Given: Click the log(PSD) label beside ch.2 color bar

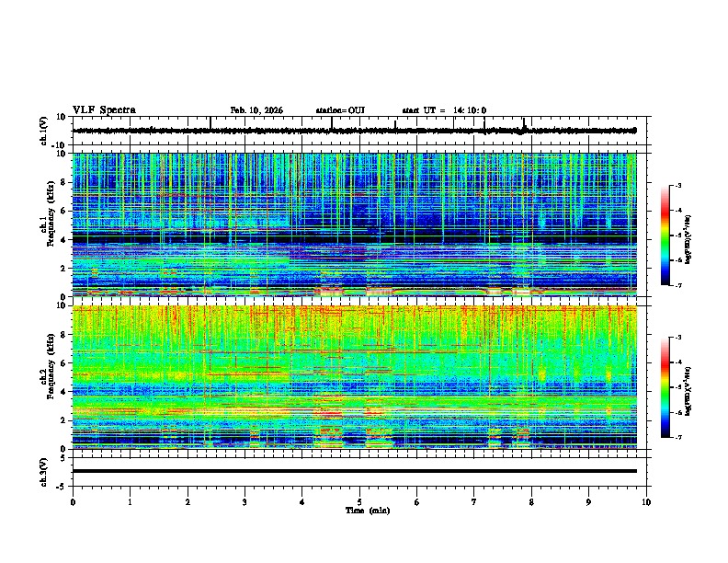Looking at the screenshot, I should (688, 391).
